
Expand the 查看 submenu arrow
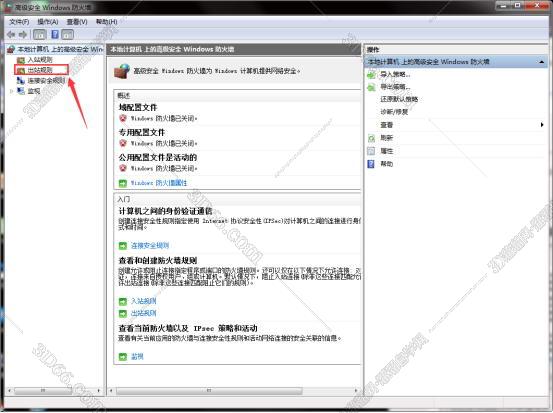tap(542, 125)
